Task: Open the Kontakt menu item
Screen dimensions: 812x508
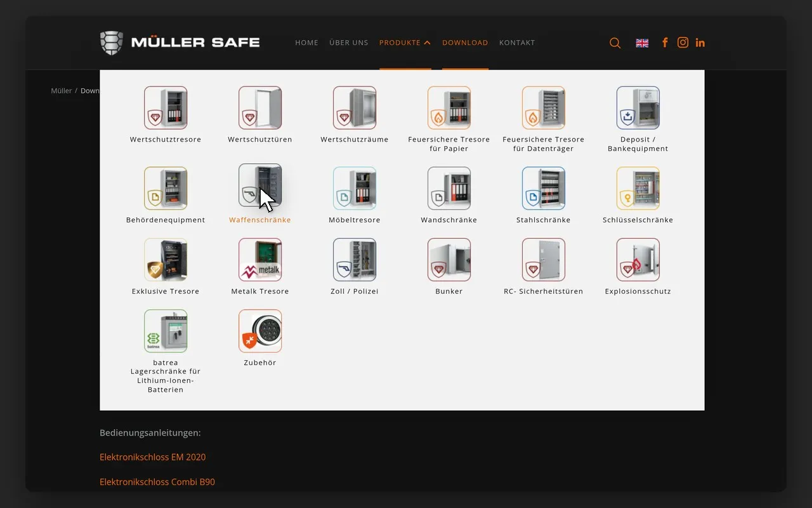Action: click(517, 43)
